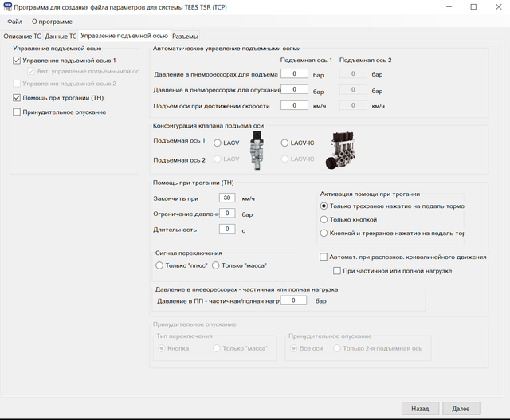Click the application icon in title bar
The width and height of the screenshot is (510, 420).
[x=7, y=6]
